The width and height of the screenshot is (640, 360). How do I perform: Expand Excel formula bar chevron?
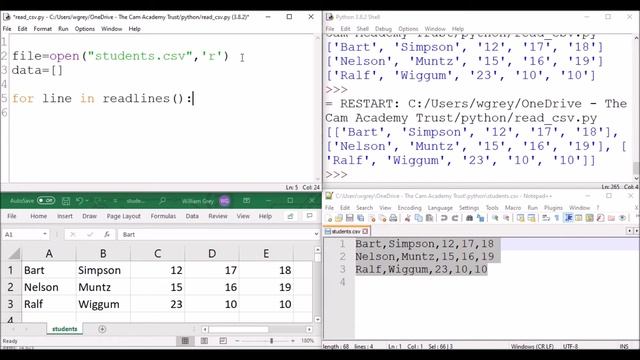(316, 234)
